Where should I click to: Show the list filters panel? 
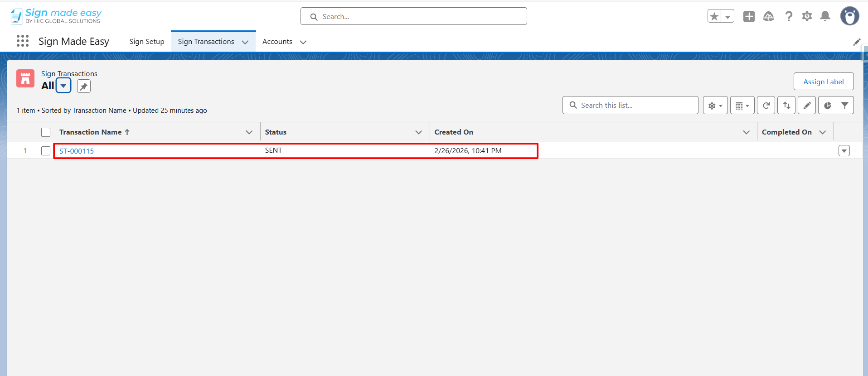pyautogui.click(x=845, y=106)
